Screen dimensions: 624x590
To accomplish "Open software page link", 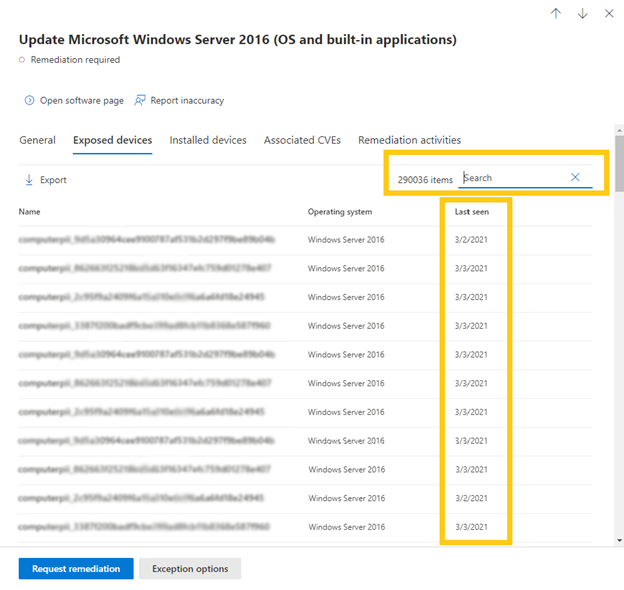I will pos(82,101).
